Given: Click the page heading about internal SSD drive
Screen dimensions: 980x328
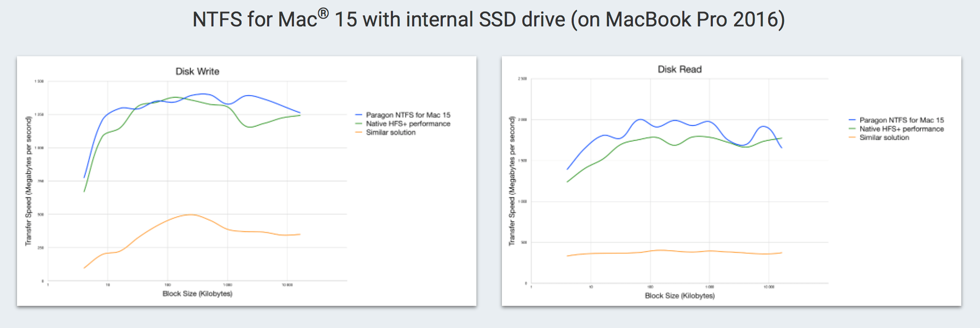Looking at the screenshot, I should click(488, 19).
